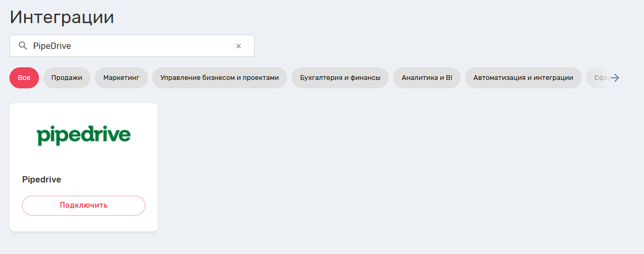Screen dimensions: 644x254
Task: Click the partially hidden "Сфе…" category chip
Action: (x=599, y=78)
